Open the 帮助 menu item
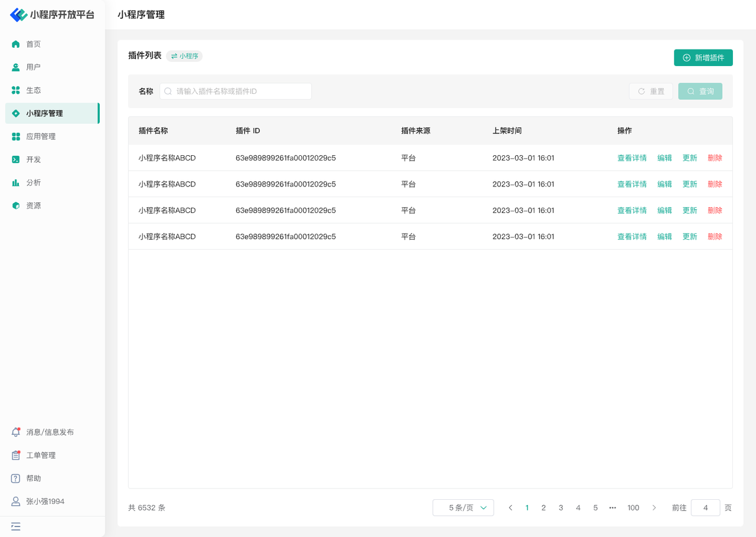Viewport: 756px width, 537px height. 34,479
